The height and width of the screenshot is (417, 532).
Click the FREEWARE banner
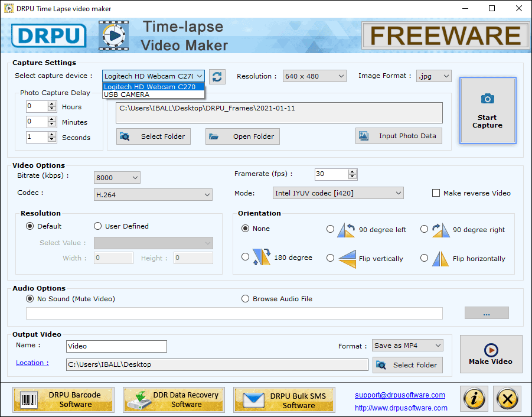(x=445, y=35)
